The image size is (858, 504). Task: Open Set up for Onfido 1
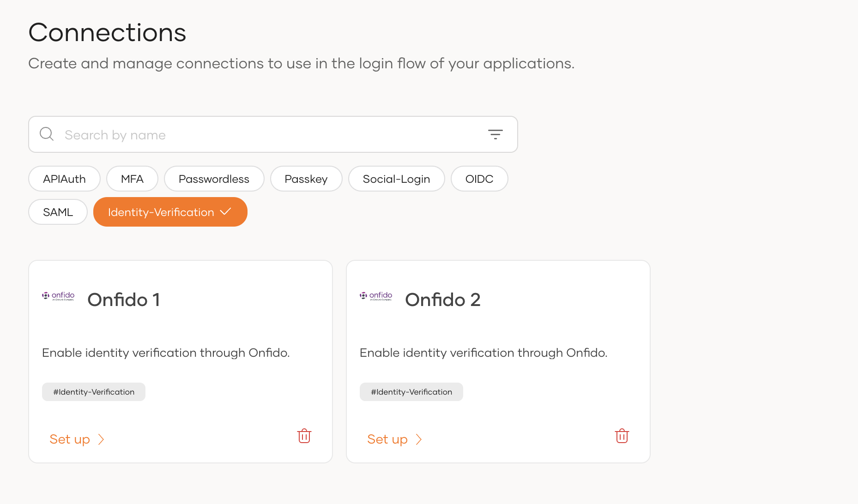coord(70,439)
